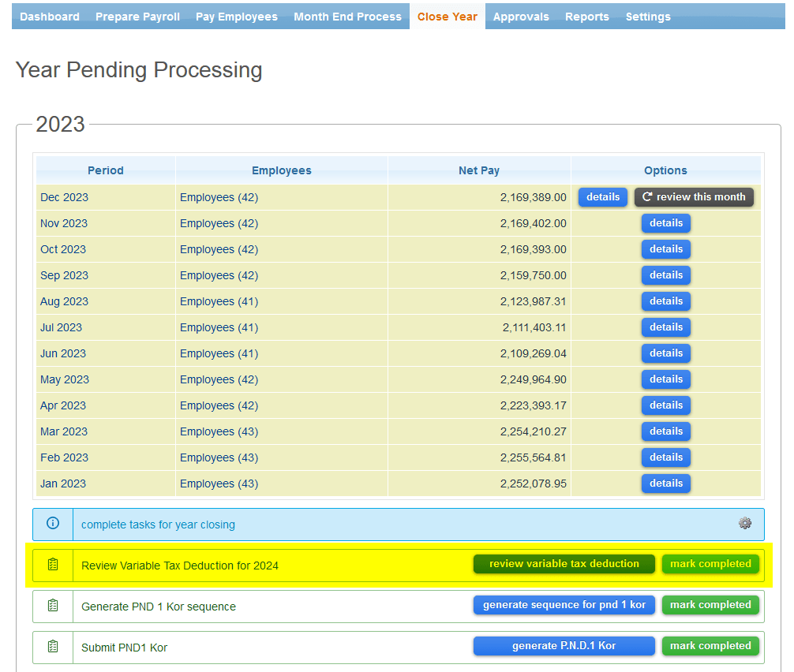Click the Net Pay column header
The image size is (794, 672).
pyautogui.click(x=479, y=170)
